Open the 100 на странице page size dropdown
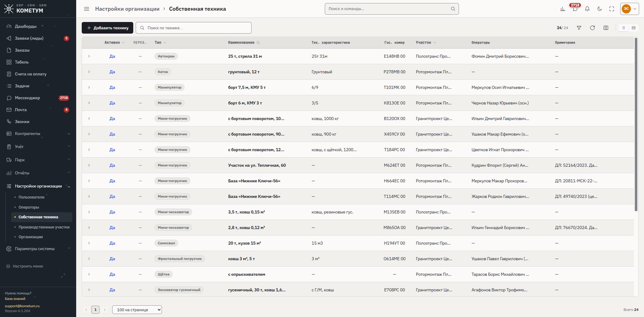Viewport: 644px width, 317px height. click(137, 310)
